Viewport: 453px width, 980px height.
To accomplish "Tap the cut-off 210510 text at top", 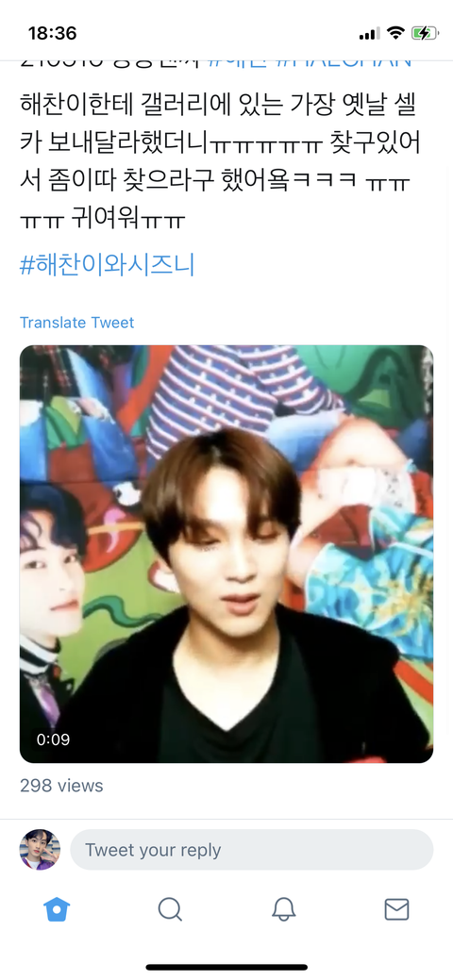I will point(110,64).
